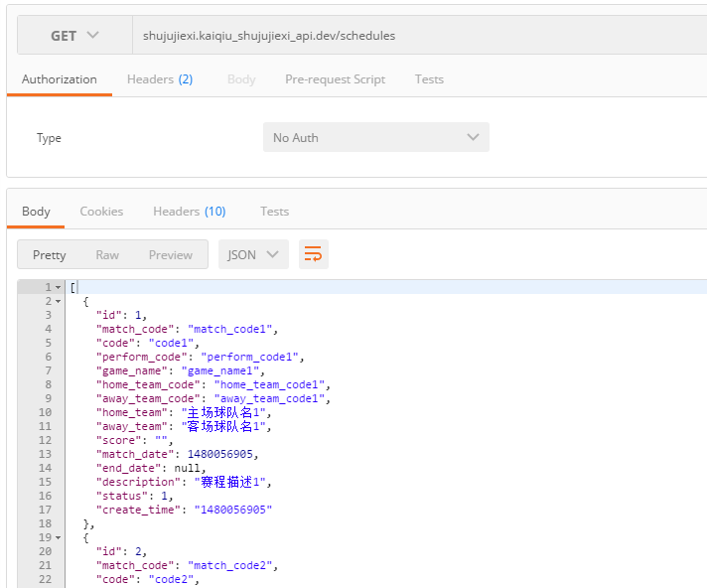Open the request Headers (2) tab

pos(160,79)
